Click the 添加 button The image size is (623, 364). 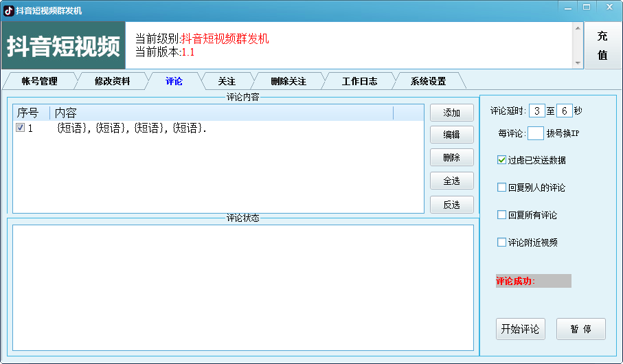[x=452, y=113]
